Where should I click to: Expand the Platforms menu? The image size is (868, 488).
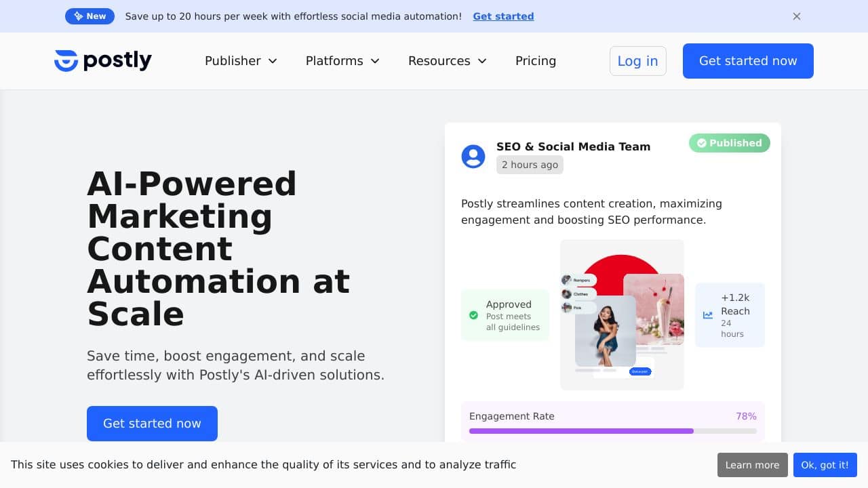(342, 61)
